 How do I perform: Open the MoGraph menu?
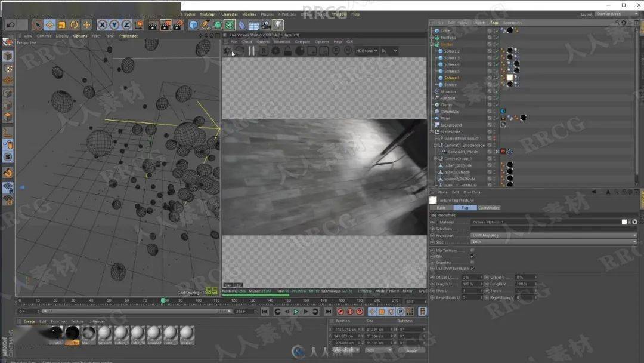pos(208,14)
